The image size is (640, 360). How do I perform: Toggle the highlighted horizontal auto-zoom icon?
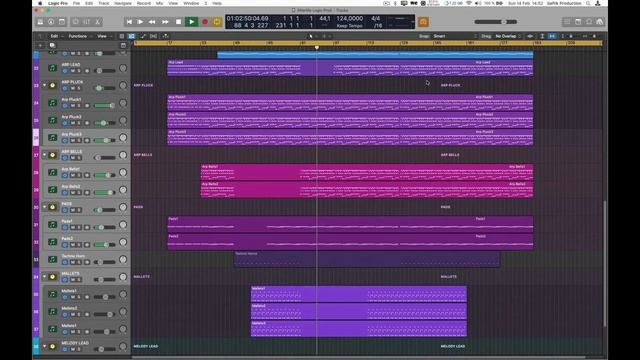point(552,36)
